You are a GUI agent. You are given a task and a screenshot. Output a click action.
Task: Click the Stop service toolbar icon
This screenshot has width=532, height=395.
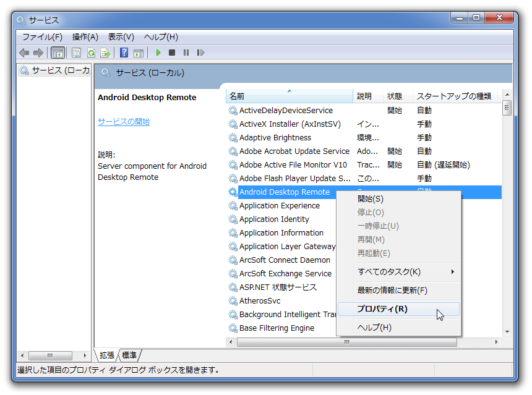172,53
